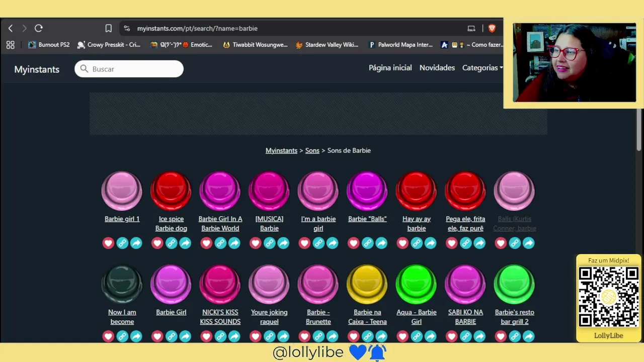The width and height of the screenshot is (644, 362).
Task: Favorite the Hay ay ay barbie sound
Action: pos(403,243)
